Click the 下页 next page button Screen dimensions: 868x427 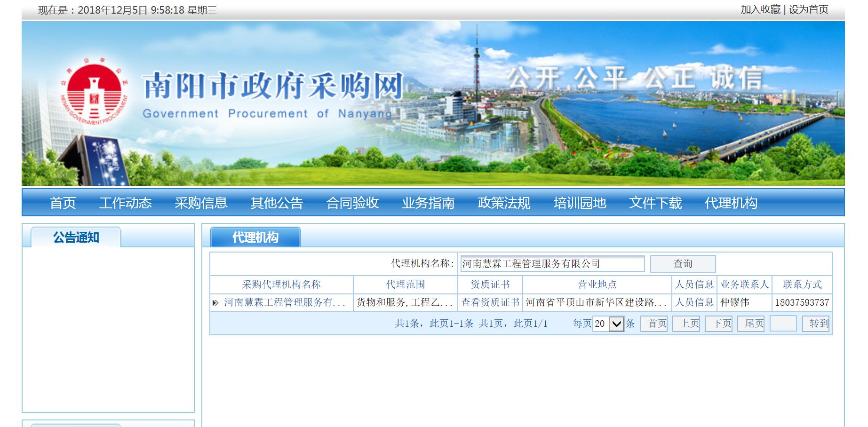point(718,324)
